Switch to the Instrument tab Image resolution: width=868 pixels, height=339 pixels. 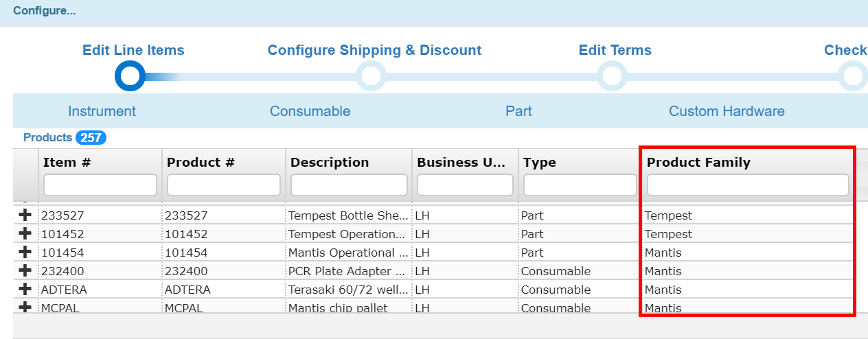[x=102, y=111]
